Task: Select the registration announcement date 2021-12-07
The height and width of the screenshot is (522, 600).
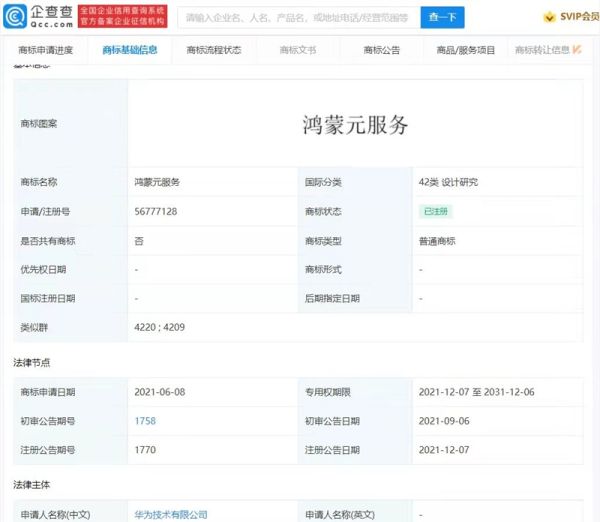Action: [x=444, y=450]
